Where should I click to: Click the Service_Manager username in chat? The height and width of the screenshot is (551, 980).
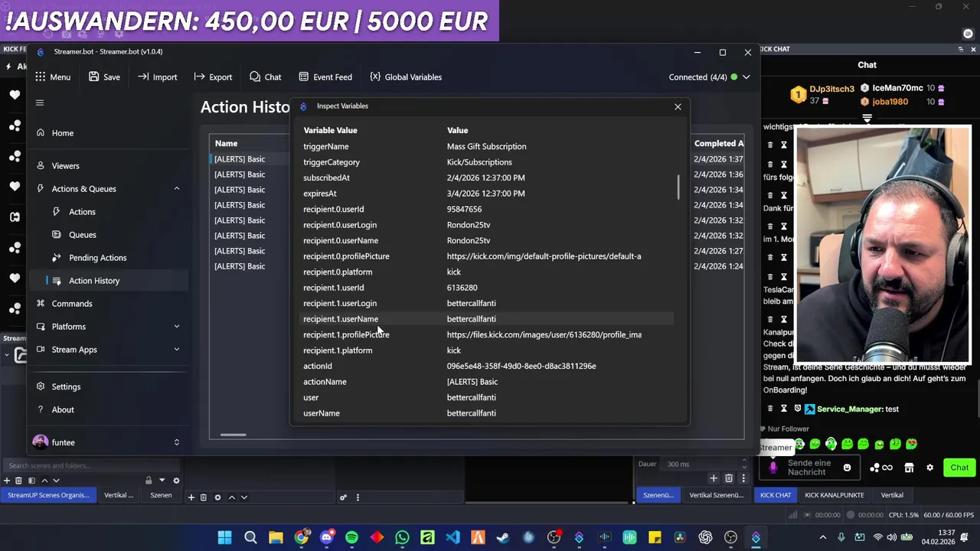tap(849, 409)
